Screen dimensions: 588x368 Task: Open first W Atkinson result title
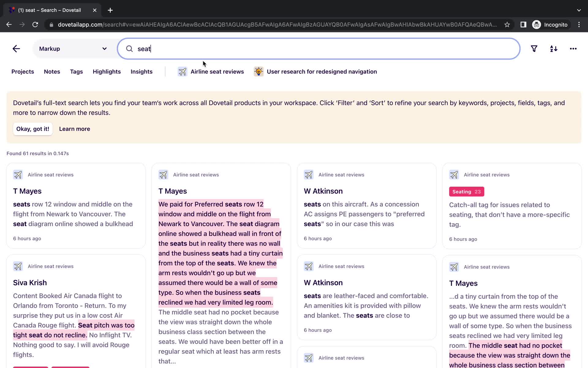pyautogui.click(x=323, y=191)
